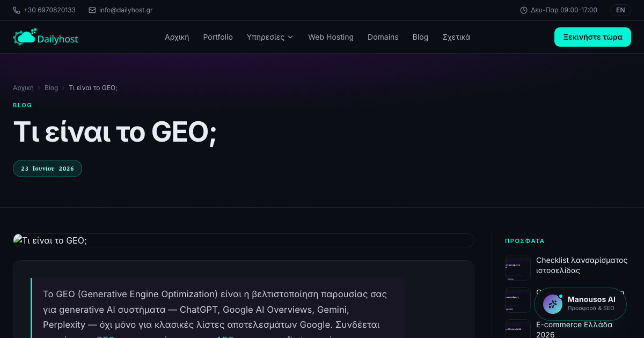Image resolution: width=644 pixels, height=338 pixels.
Task: Expand the Υπηρεσίες dropdown chevron
Action: (290, 37)
